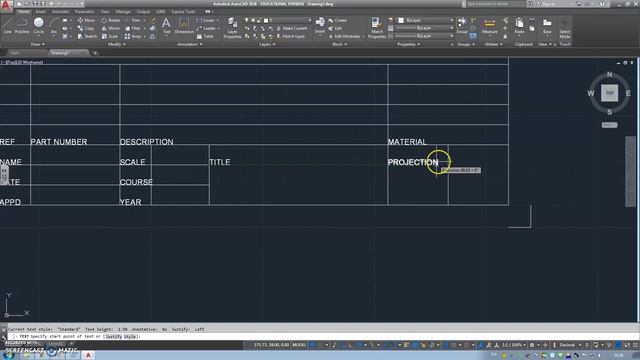
Task: Select the Dimension tool
Action: click(184, 25)
